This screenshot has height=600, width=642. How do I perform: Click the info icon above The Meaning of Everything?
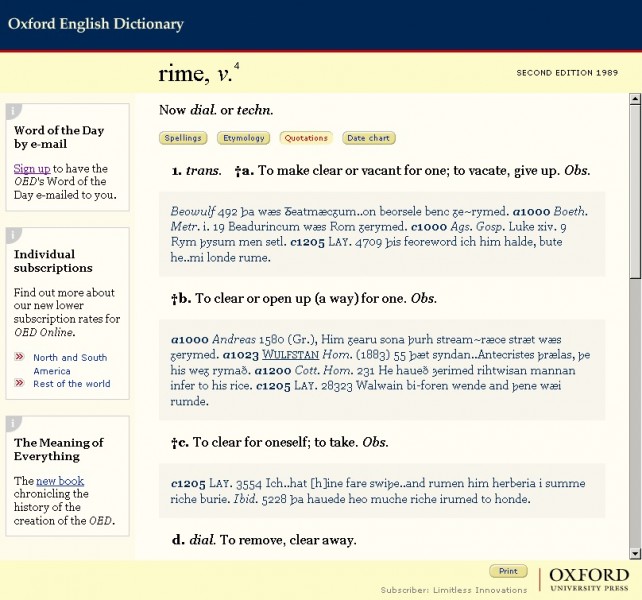pos(9,423)
